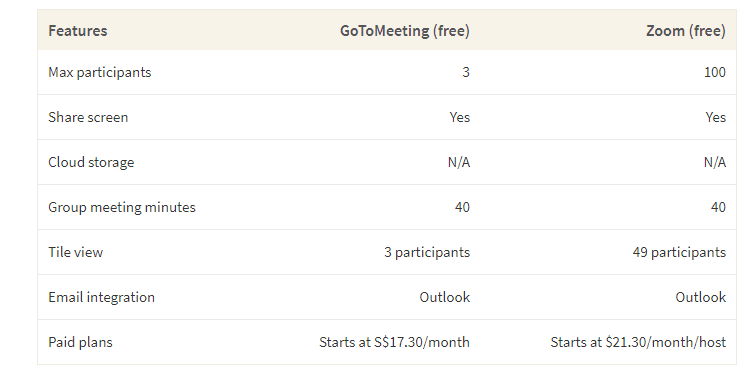Click Zoom's group meeting minutes value 40
Screen dimensions: 752x377
[718, 207]
